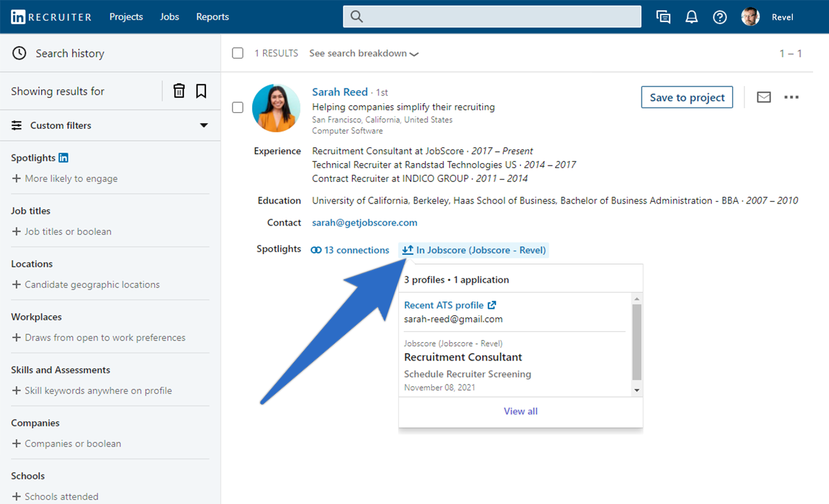
Task: Check Sarah Reed's result checkbox
Action: point(238,107)
